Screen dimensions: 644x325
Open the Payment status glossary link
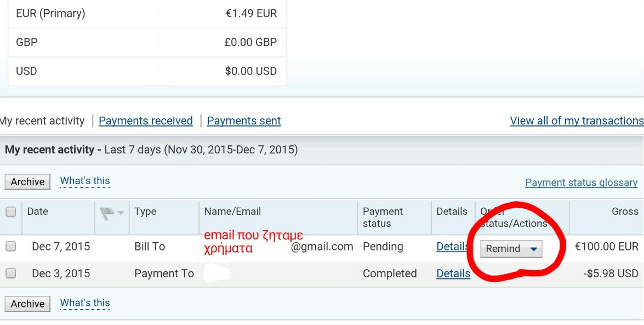click(582, 183)
